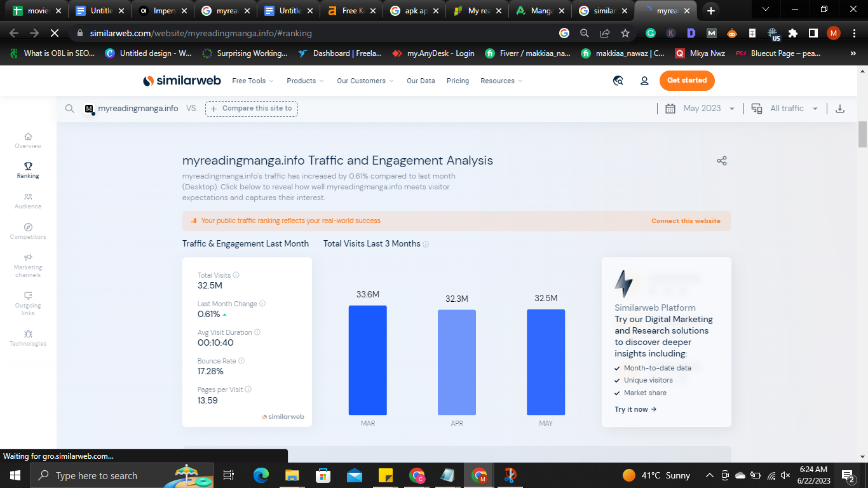
Task: Open What is OBL in SEO bookmark
Action: click(x=52, y=53)
